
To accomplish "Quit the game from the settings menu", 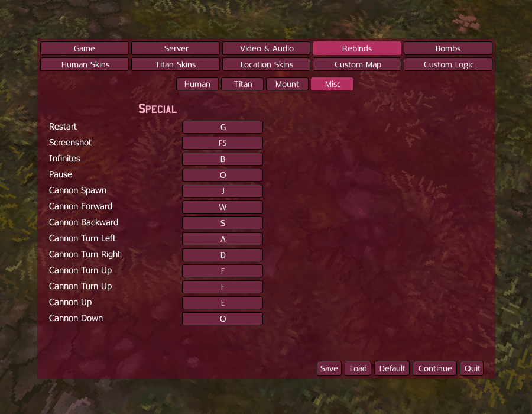I will tap(471, 368).
